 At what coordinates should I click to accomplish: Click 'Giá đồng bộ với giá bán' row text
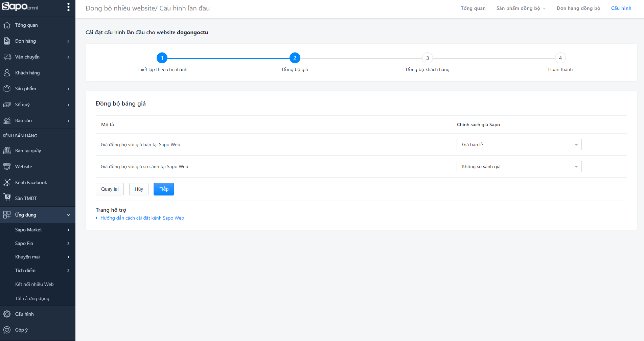point(140,144)
